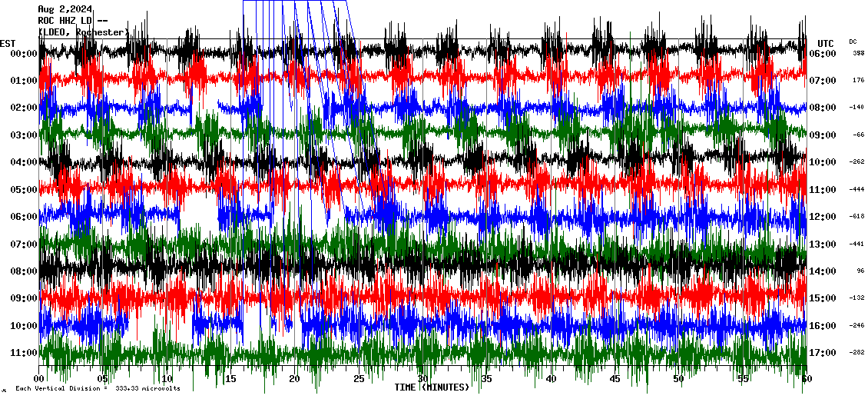Click the 15 minute tick on x-axis

point(231,379)
